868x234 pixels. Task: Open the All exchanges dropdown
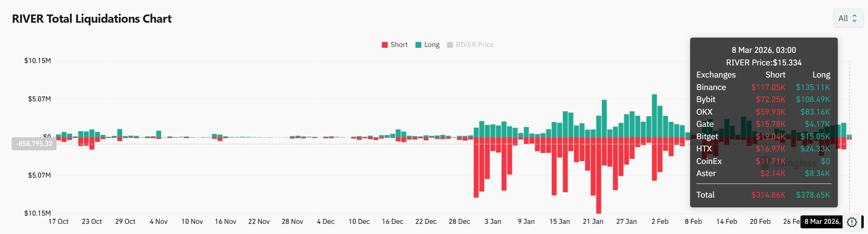[x=848, y=18]
